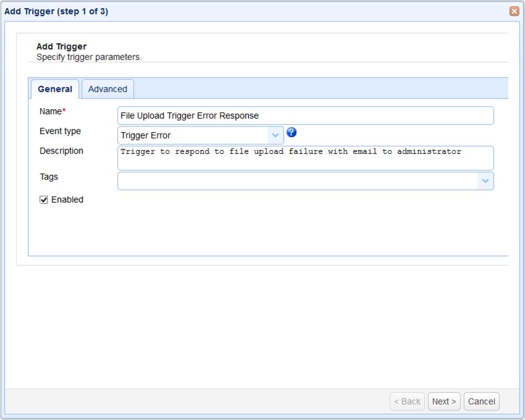
Task: Click into the Description text area
Action: [305, 158]
